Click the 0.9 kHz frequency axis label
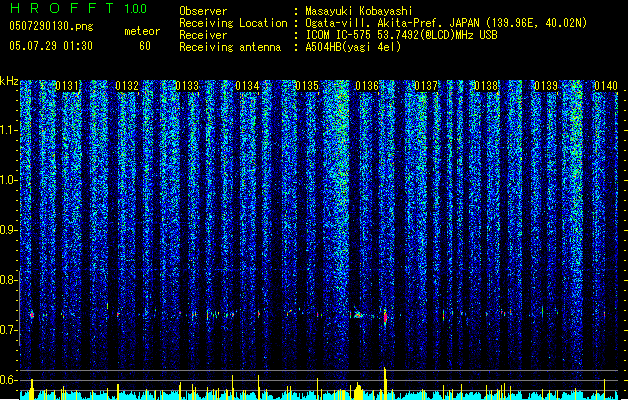Viewport: 629px width, 400px height. [x=8, y=230]
